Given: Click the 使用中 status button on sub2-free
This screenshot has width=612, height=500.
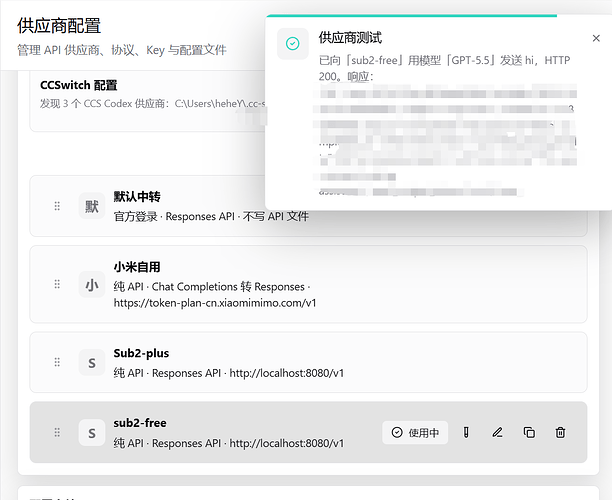Looking at the screenshot, I should tap(415, 432).
